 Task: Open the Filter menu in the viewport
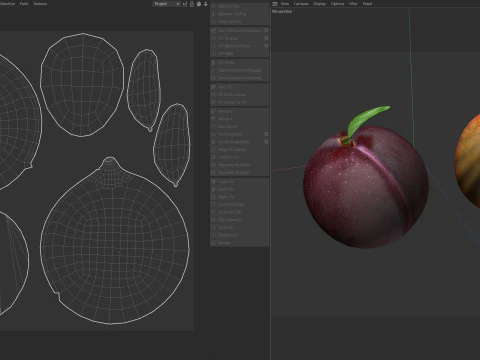(353, 4)
